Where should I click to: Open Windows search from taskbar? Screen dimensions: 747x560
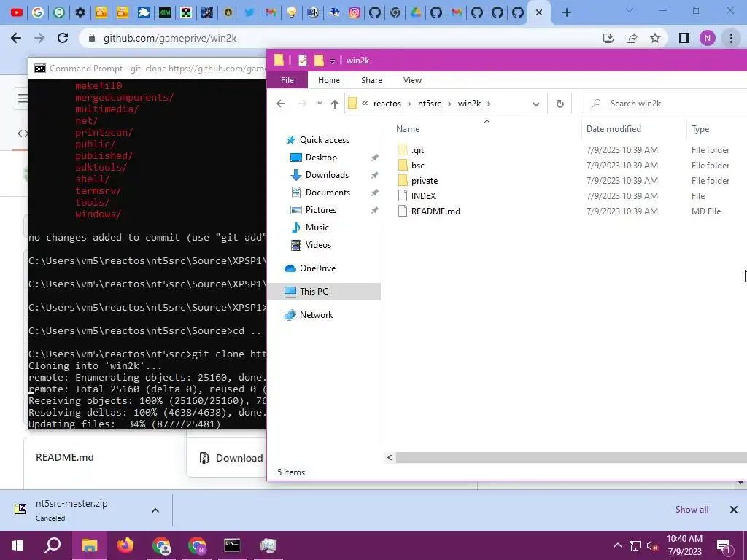pos(53,545)
